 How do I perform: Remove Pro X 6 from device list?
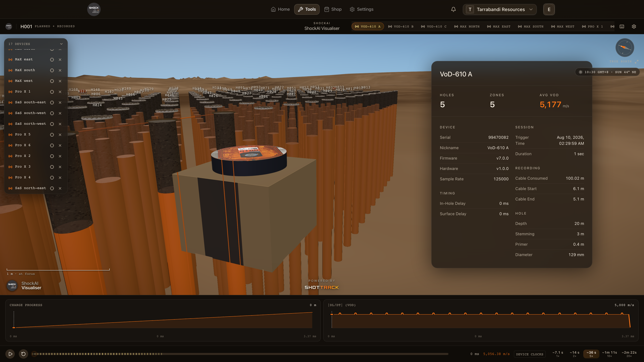[x=60, y=146]
